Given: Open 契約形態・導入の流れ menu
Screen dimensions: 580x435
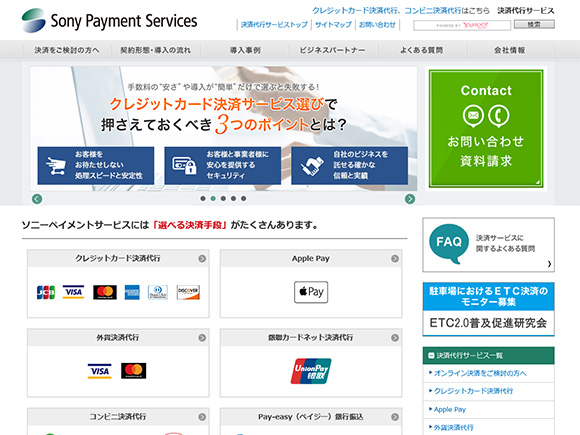Looking at the screenshot, I should pyautogui.click(x=156, y=50).
